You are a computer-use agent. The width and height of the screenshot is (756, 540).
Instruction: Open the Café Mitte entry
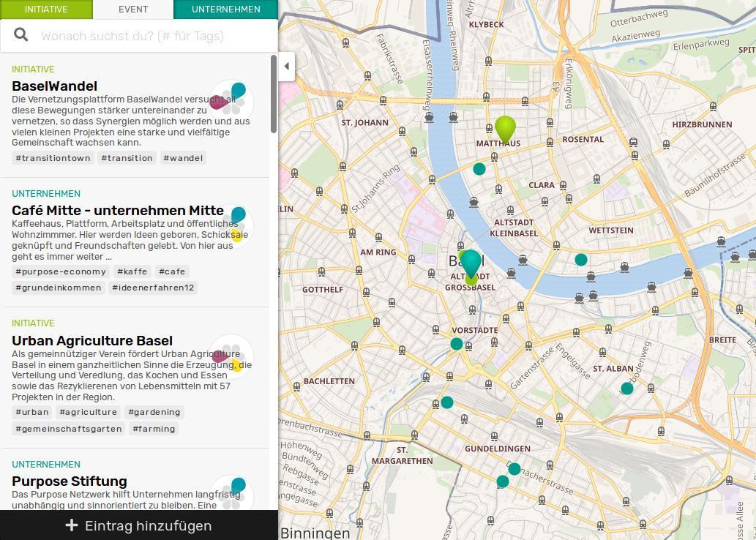[118, 211]
